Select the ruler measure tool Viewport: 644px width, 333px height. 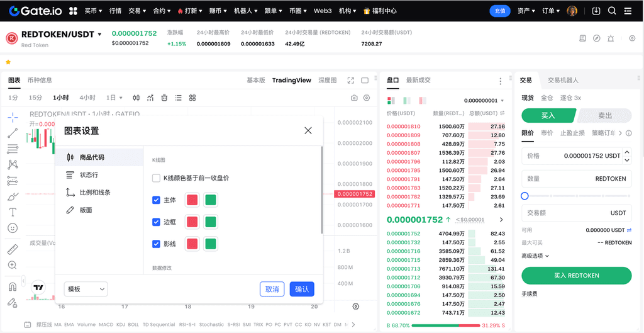pyautogui.click(x=13, y=249)
